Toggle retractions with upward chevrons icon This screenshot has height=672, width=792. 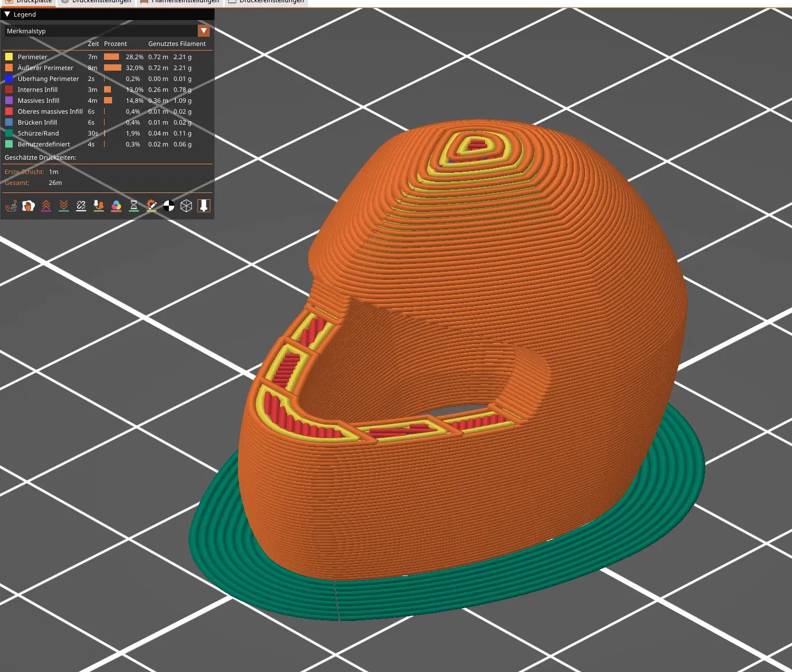click(46, 206)
